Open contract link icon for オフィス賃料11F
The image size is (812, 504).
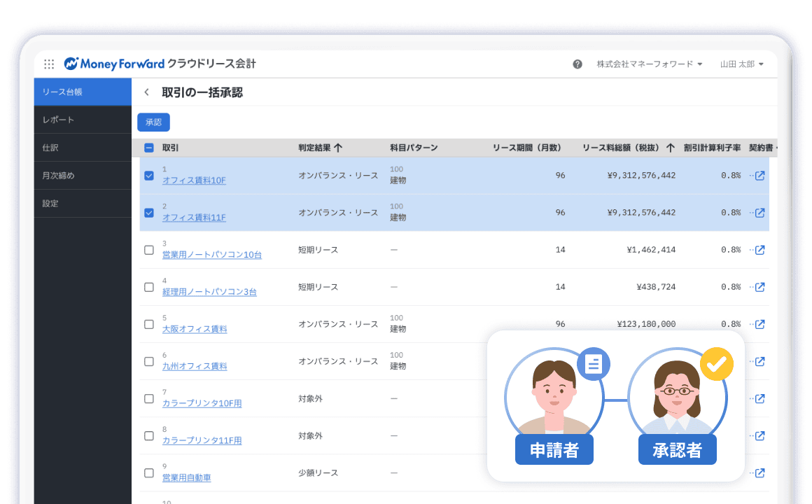point(759,213)
